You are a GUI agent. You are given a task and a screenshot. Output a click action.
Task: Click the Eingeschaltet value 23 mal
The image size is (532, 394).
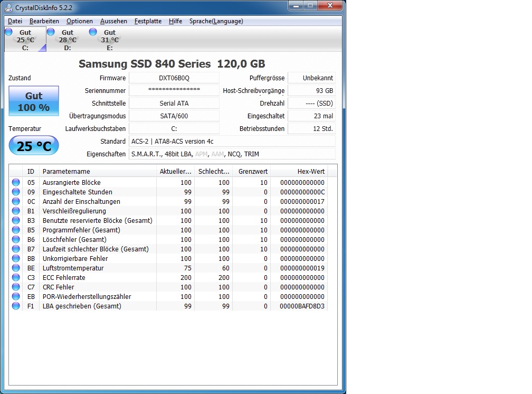tap(311, 116)
